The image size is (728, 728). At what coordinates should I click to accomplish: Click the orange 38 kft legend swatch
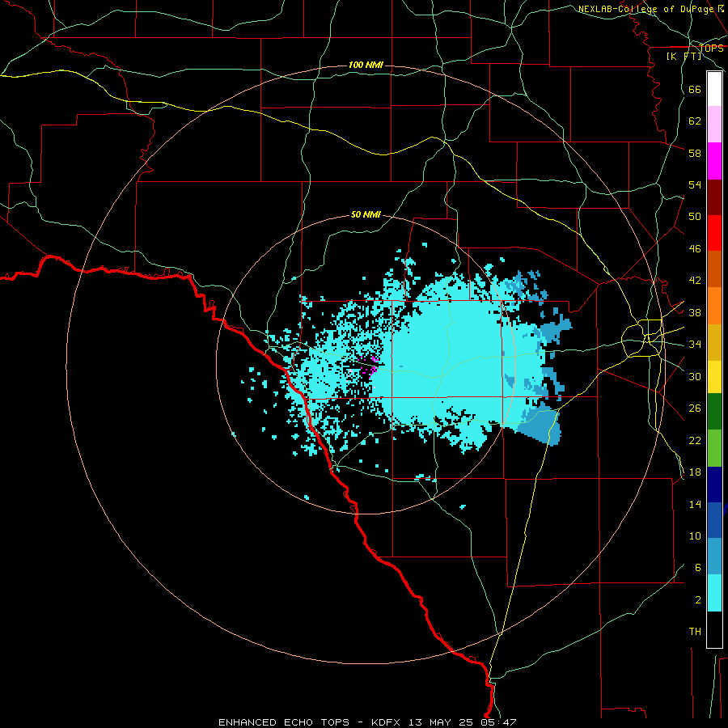(x=714, y=306)
